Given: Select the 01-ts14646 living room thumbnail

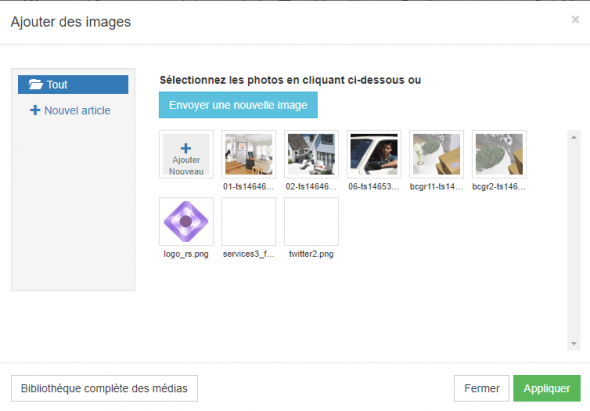Looking at the screenshot, I should click(249, 154).
